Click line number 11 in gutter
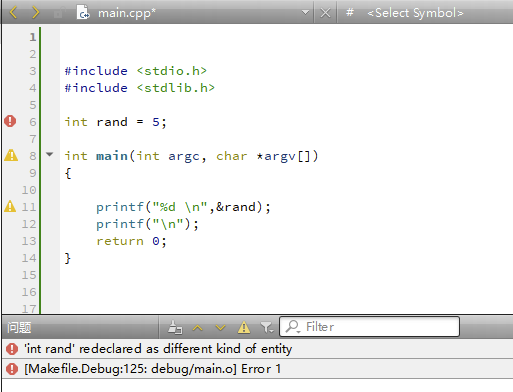The image size is (513, 392). click(29, 207)
